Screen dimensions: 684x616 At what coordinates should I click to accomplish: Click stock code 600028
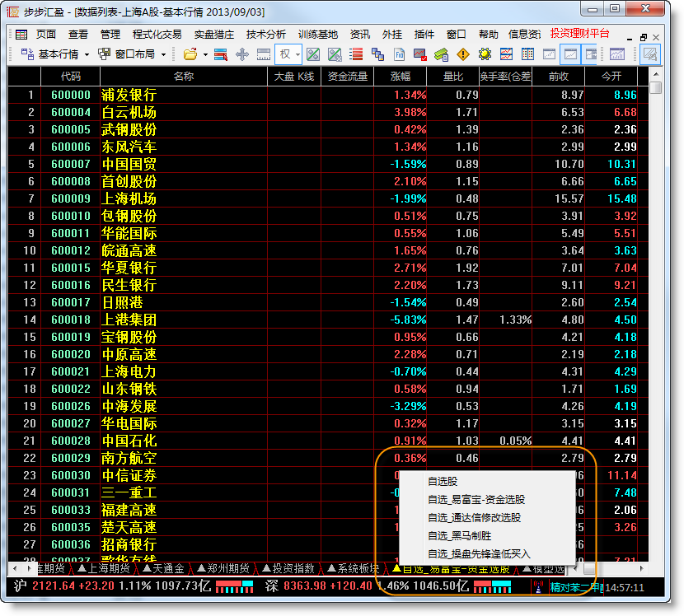point(71,441)
